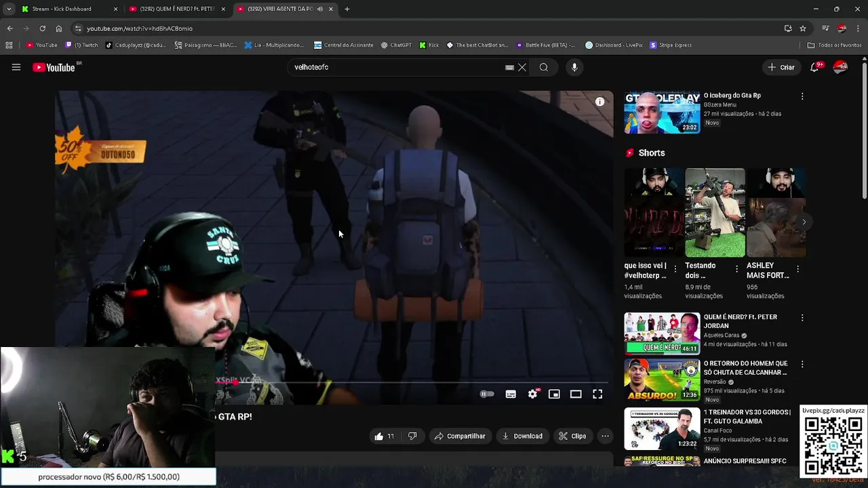Toggle subtitles/closed captions
This screenshot has height=488, width=868.
[x=511, y=394]
